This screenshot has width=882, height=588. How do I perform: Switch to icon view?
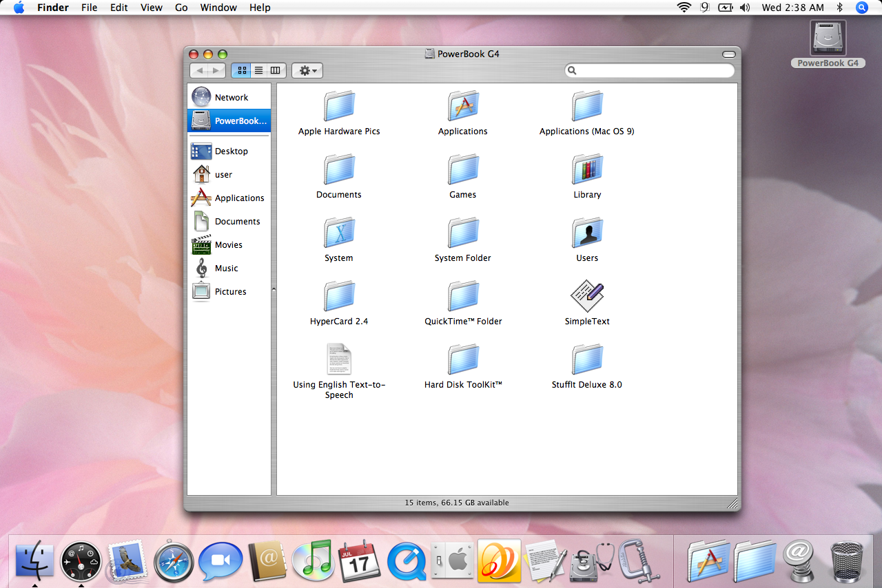(x=242, y=70)
